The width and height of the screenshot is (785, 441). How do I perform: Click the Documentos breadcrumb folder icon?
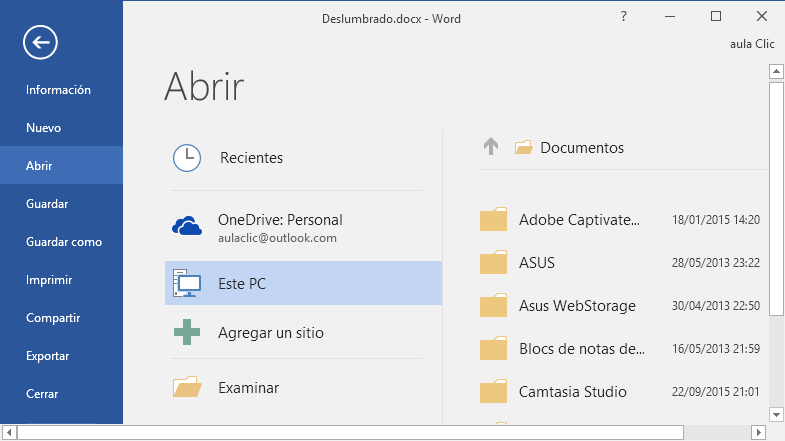[523, 147]
